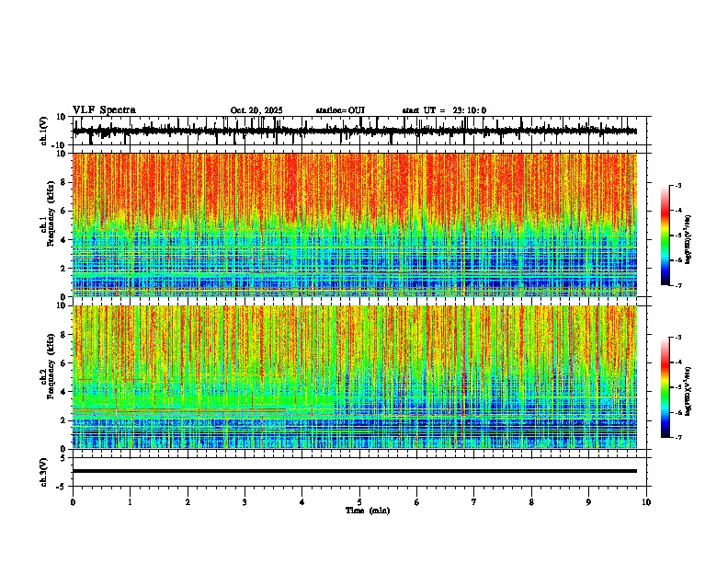Click the "VLF Spectra" plot title
The width and height of the screenshot is (728, 563).
[104, 110]
